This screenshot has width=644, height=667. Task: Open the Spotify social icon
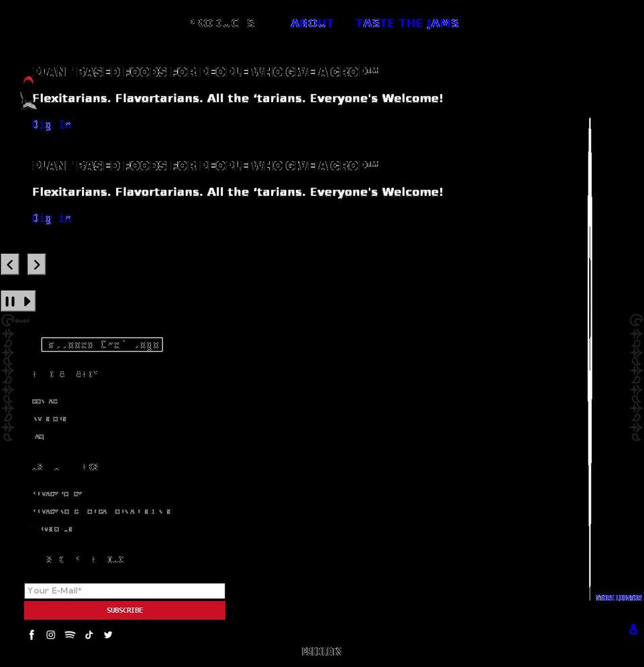(x=70, y=635)
